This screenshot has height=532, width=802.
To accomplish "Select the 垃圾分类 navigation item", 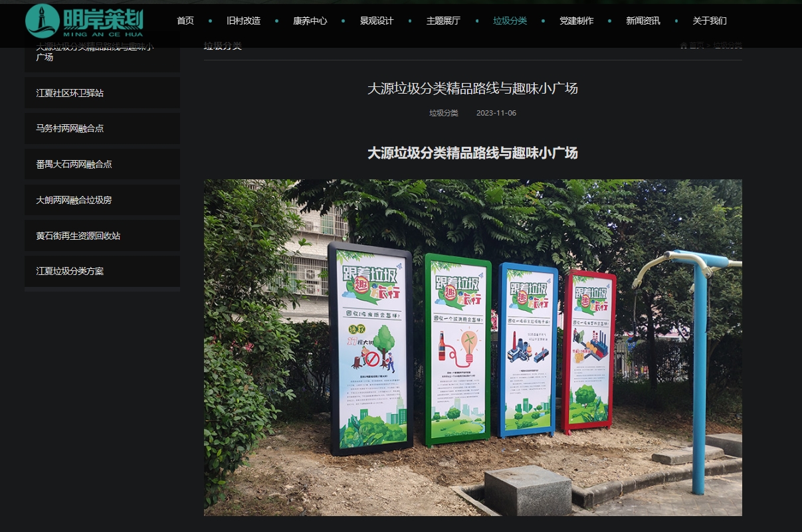I will point(510,21).
